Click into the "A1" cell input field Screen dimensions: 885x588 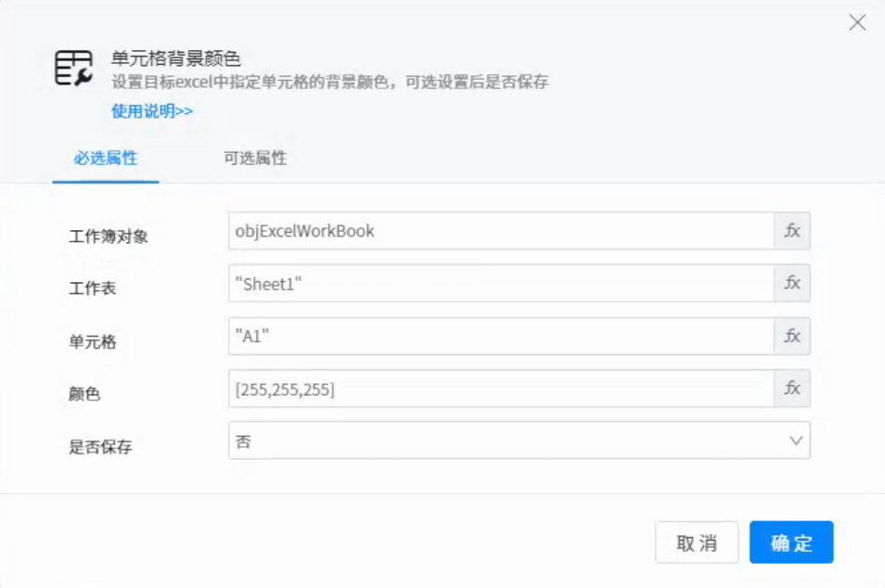point(501,337)
